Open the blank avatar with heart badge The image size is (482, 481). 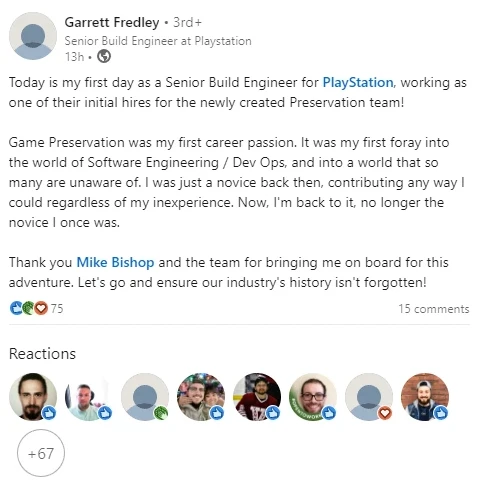[x=369, y=397]
